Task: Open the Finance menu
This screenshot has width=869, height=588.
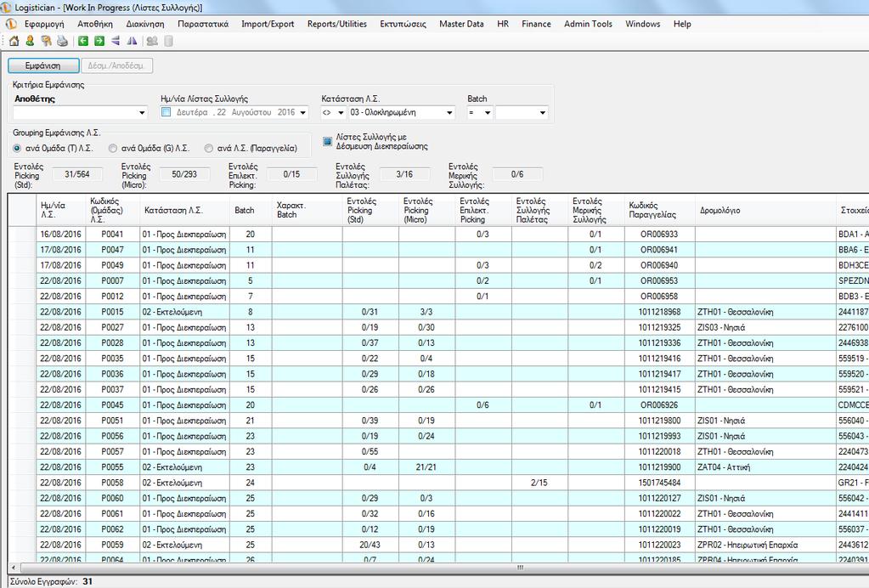Action: click(536, 25)
